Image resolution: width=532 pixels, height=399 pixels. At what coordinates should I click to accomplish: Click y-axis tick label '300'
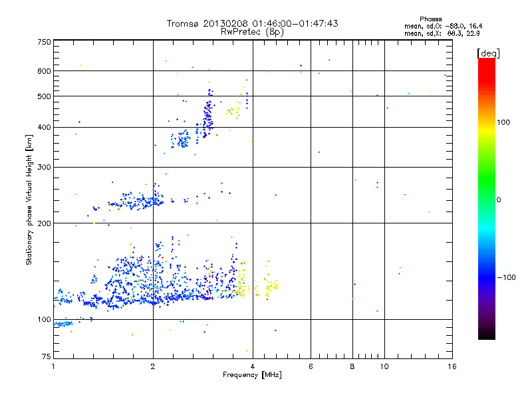[x=44, y=168]
